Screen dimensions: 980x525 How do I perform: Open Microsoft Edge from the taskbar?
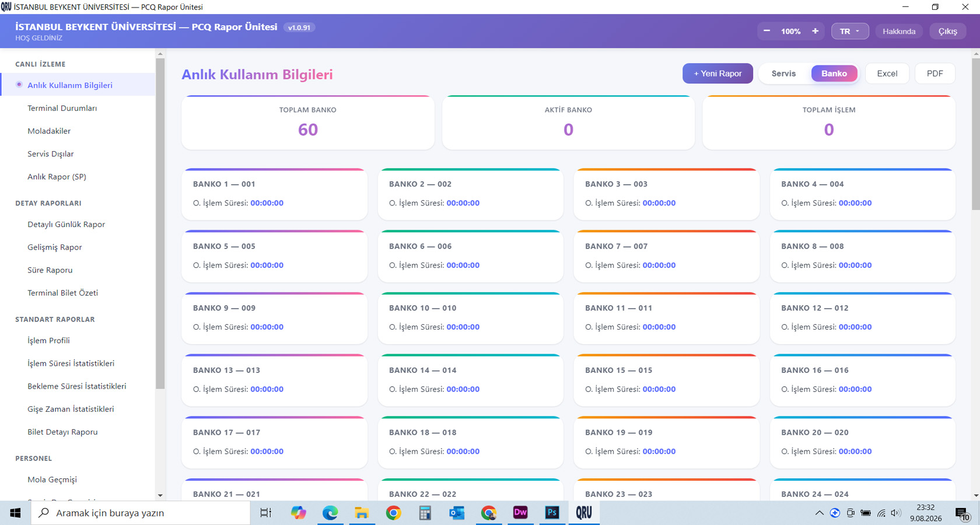click(x=330, y=513)
